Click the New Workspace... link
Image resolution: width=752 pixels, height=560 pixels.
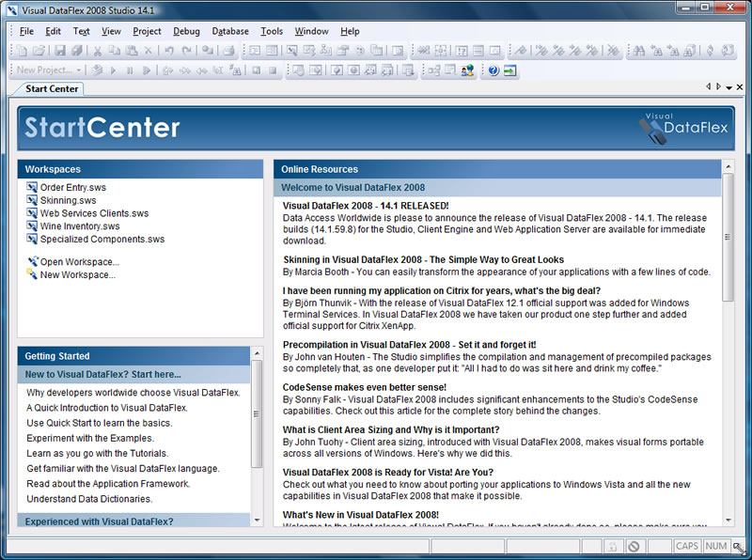pyautogui.click(x=78, y=274)
